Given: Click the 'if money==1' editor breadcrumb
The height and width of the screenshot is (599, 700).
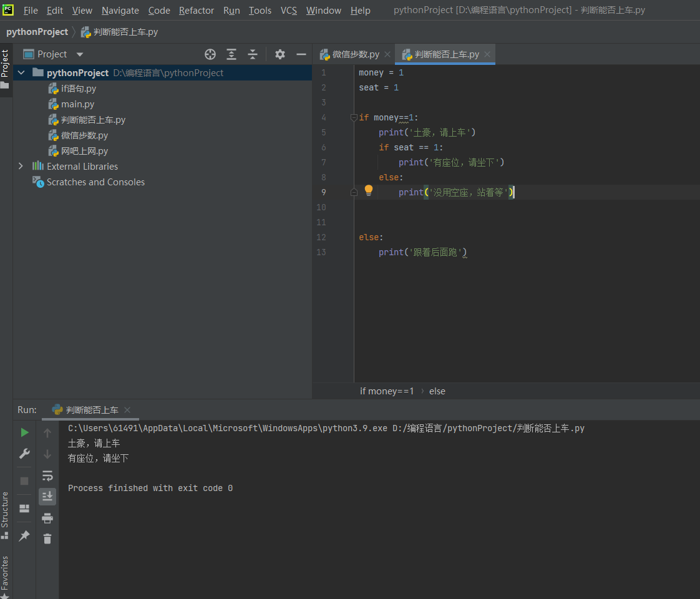Looking at the screenshot, I should click(387, 391).
